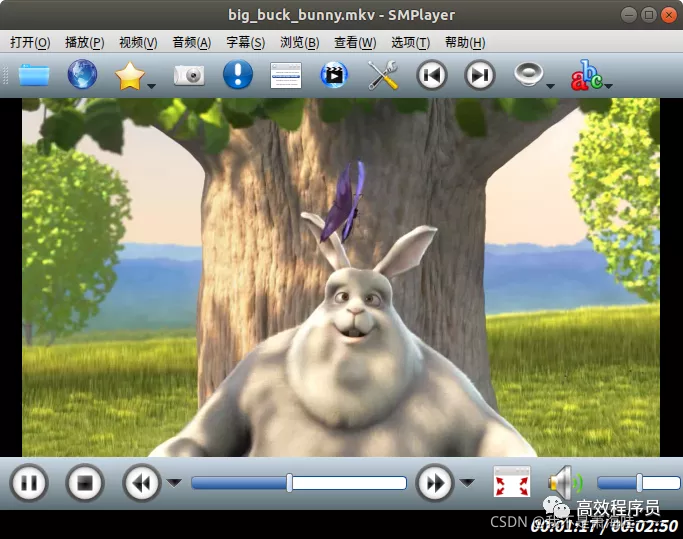Open the 打开(O) menu
683x539 pixels.
tap(30, 43)
